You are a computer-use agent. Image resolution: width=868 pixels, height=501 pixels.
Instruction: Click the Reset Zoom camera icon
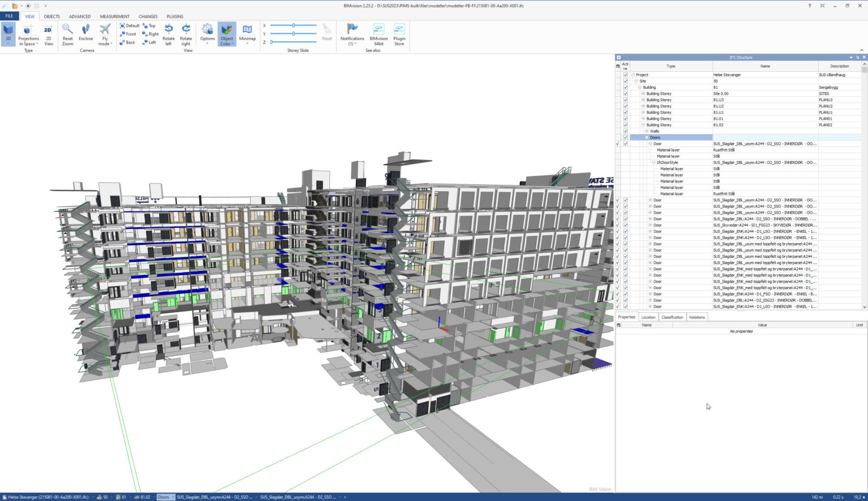pos(67,34)
